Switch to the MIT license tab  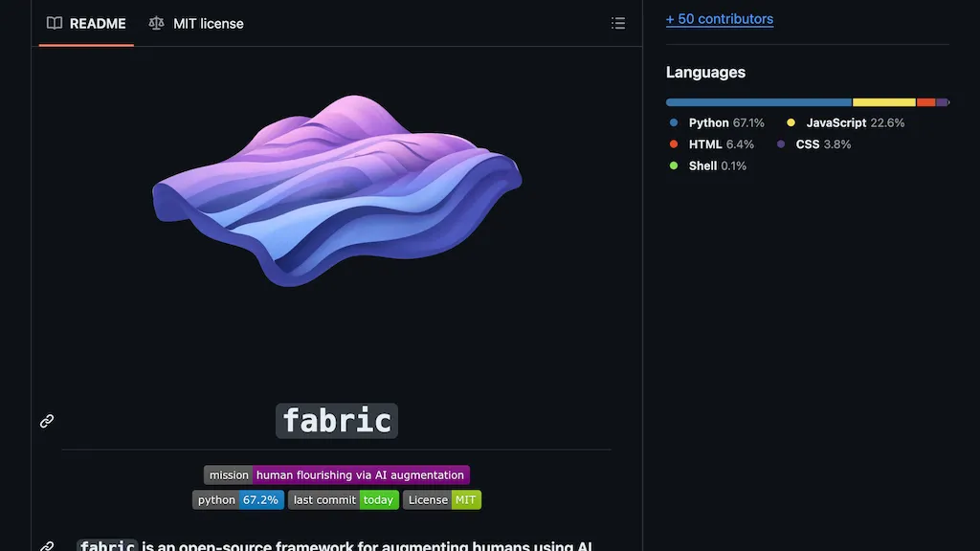(x=207, y=23)
